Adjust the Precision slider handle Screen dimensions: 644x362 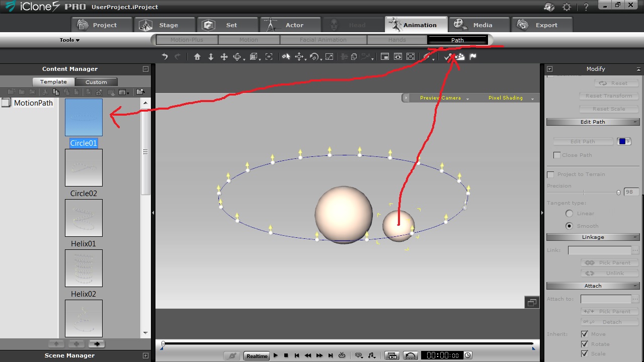(x=618, y=193)
